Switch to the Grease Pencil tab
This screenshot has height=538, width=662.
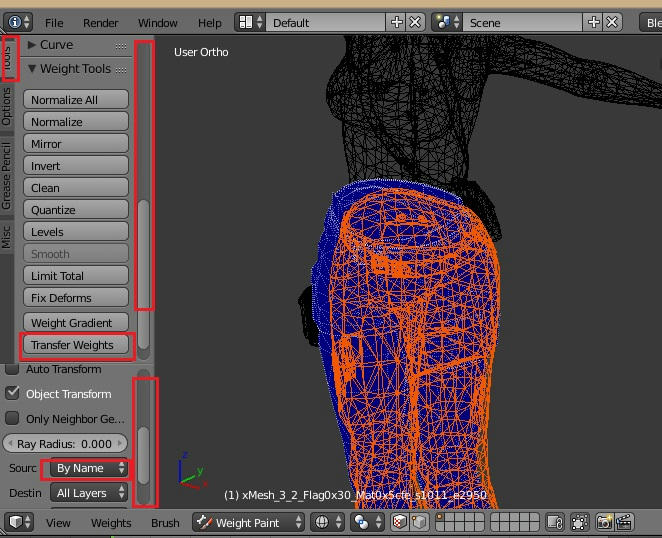tap(7, 177)
